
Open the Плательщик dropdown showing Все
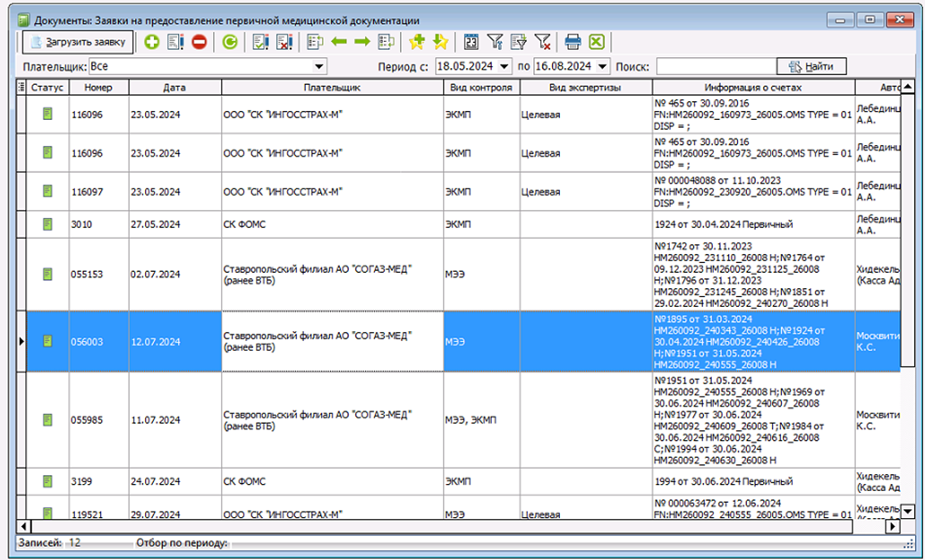[319, 66]
